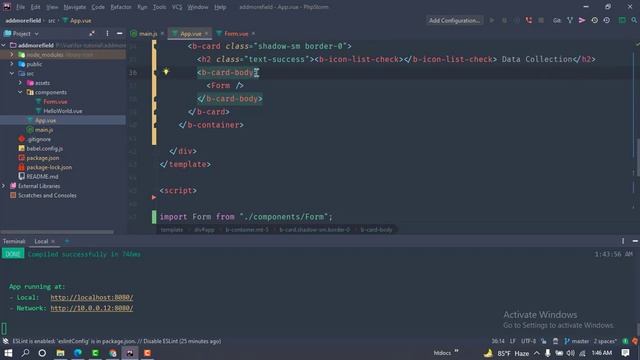Open the Add Configuration dialog
The width and height of the screenshot is (640, 360).
[454, 20]
